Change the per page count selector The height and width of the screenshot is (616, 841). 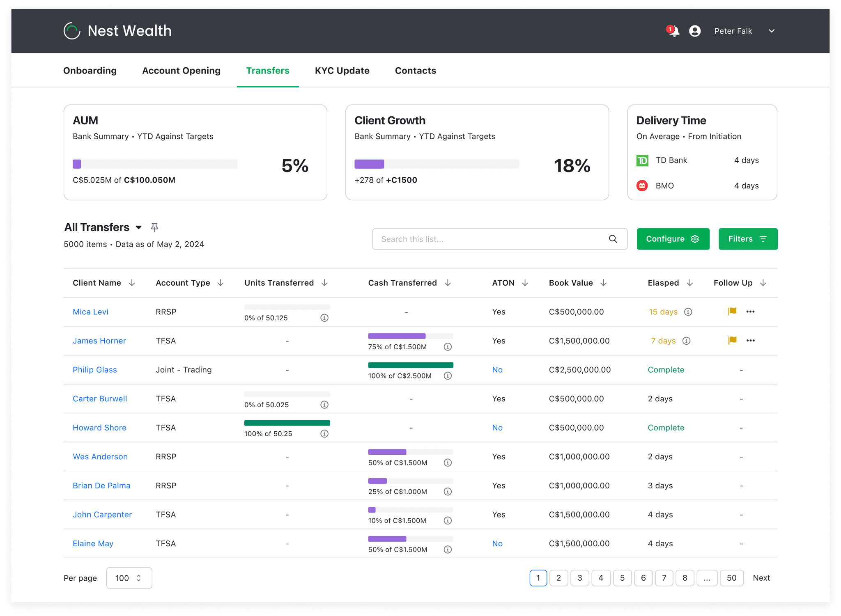(x=129, y=578)
